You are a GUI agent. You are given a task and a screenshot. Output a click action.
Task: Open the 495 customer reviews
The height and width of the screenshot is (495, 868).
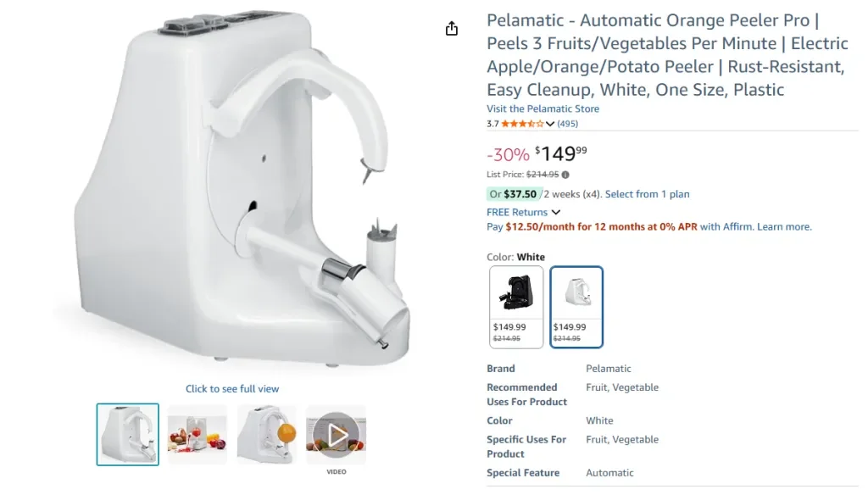click(x=568, y=124)
